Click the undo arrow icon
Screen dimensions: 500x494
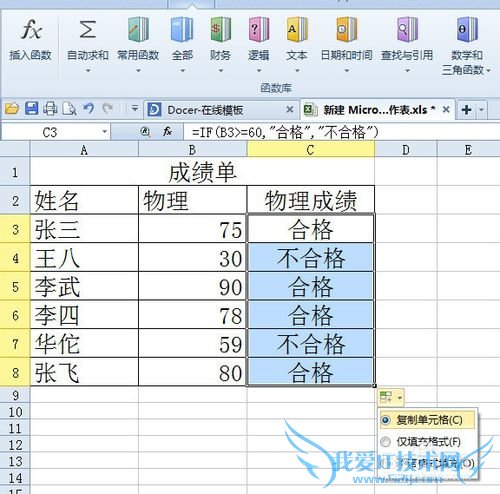point(89,109)
